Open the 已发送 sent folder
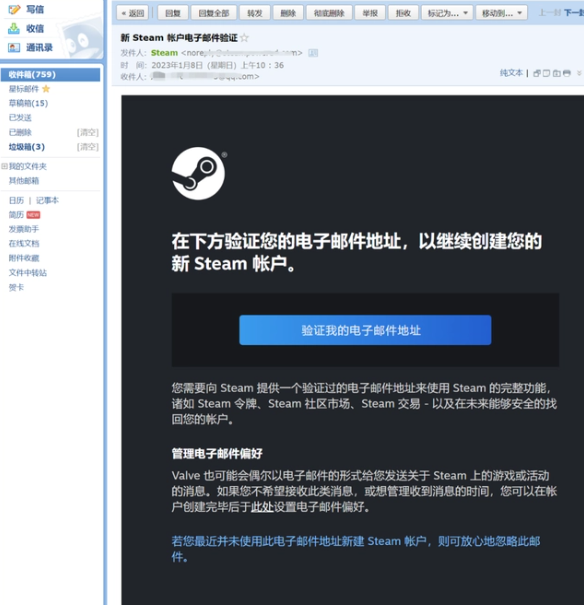This screenshot has height=605, width=584. point(20,118)
